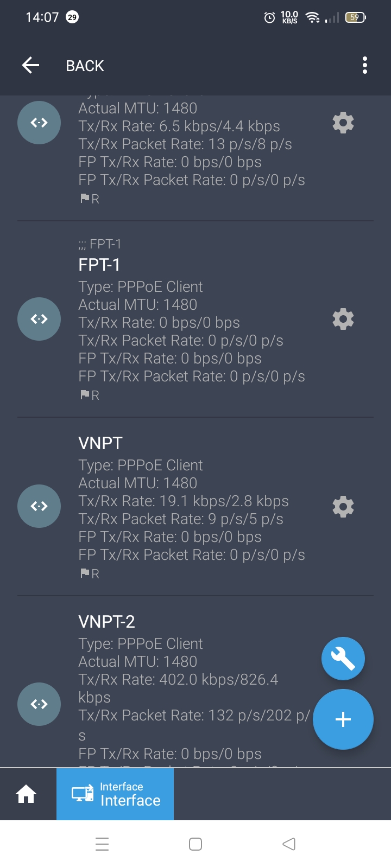Open the three-dot overflow menu
The width and height of the screenshot is (391, 868).
365,66
